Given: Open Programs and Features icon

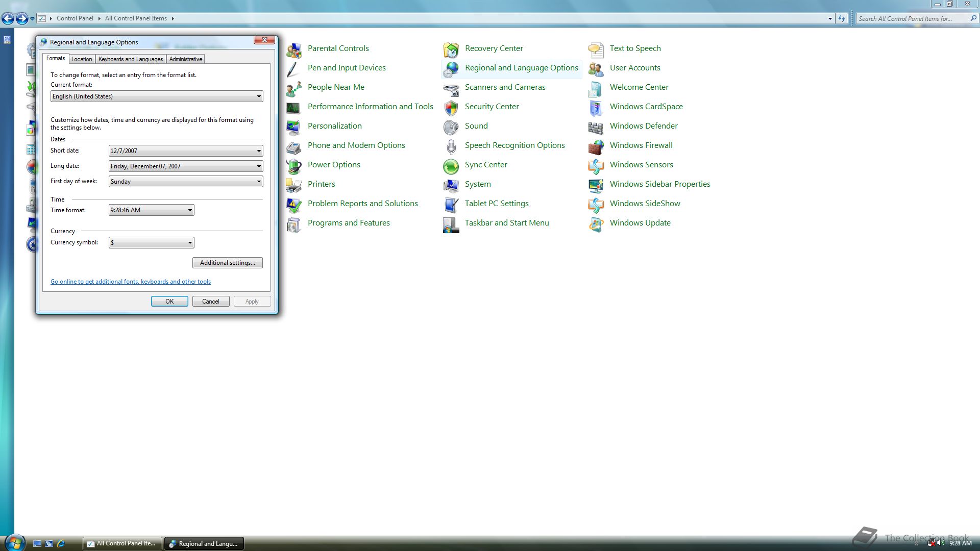Looking at the screenshot, I should coord(294,224).
